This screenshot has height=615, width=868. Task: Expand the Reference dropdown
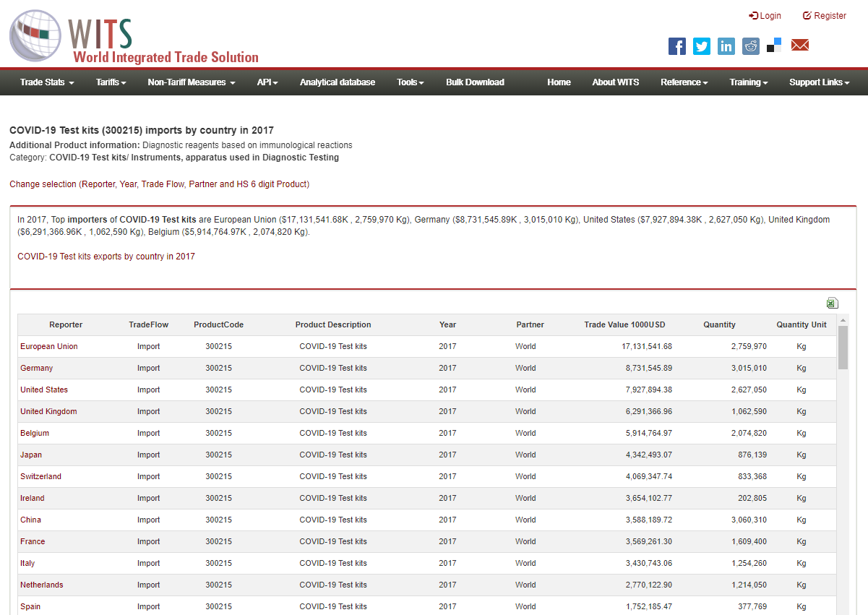coord(684,82)
